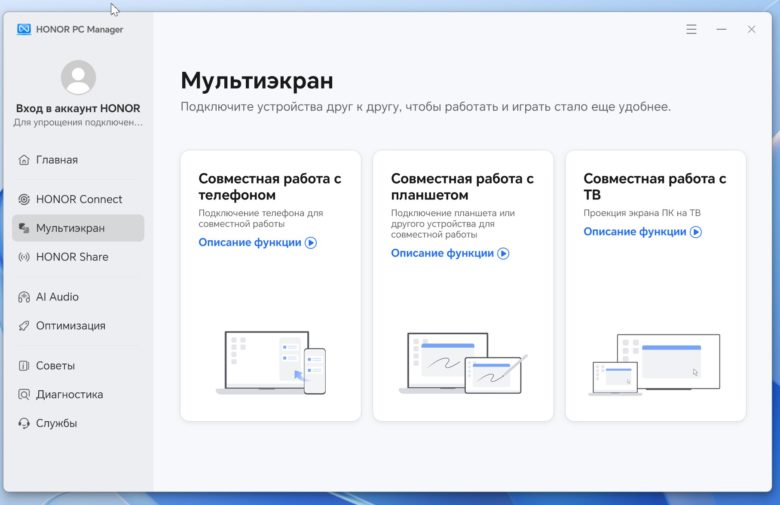The height and width of the screenshot is (505, 780).
Task: Click the HONOR PC Manager window title text
Action: (x=80, y=29)
